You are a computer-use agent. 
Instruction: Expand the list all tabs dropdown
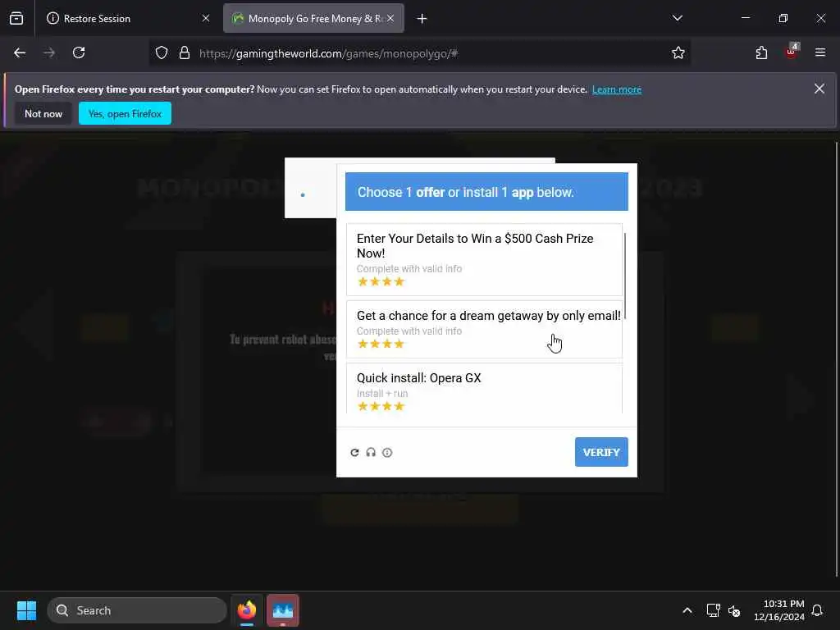678,18
